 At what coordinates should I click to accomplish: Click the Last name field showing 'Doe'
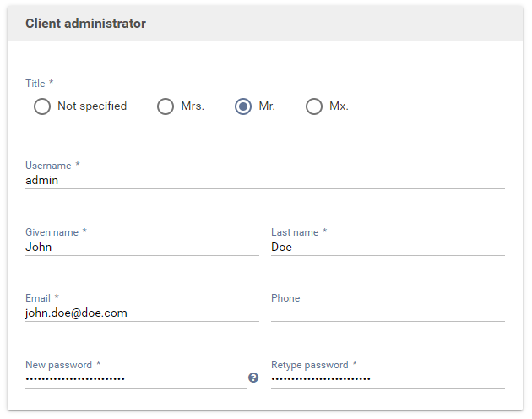(388, 247)
